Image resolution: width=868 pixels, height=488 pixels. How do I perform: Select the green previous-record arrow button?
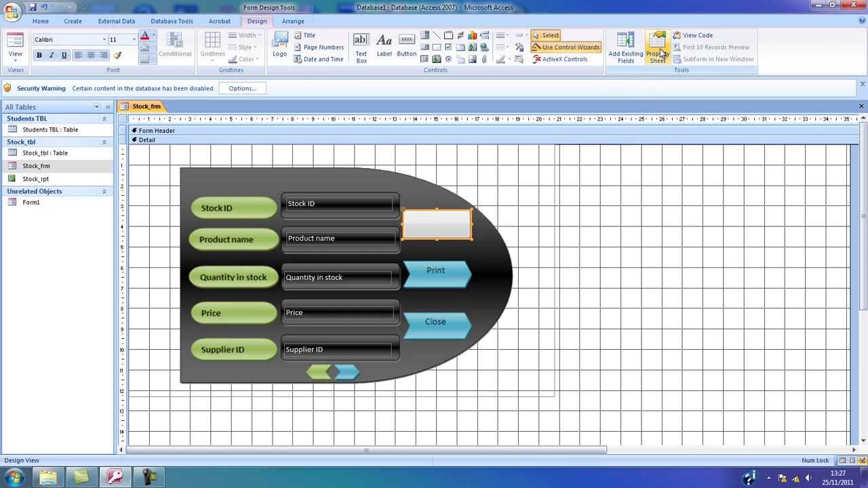[319, 371]
